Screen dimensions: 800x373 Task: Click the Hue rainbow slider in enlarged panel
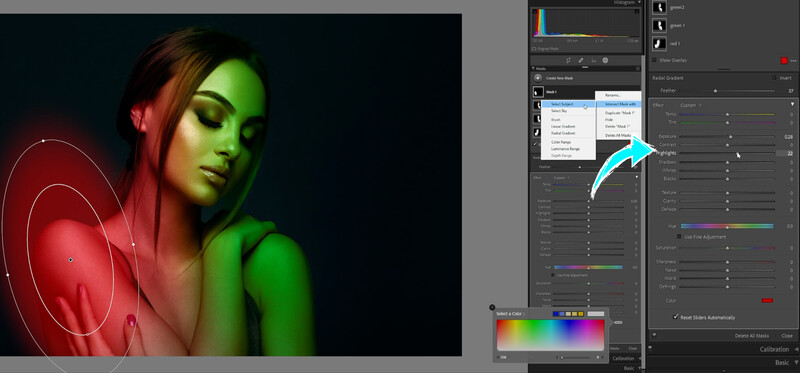[x=727, y=226]
